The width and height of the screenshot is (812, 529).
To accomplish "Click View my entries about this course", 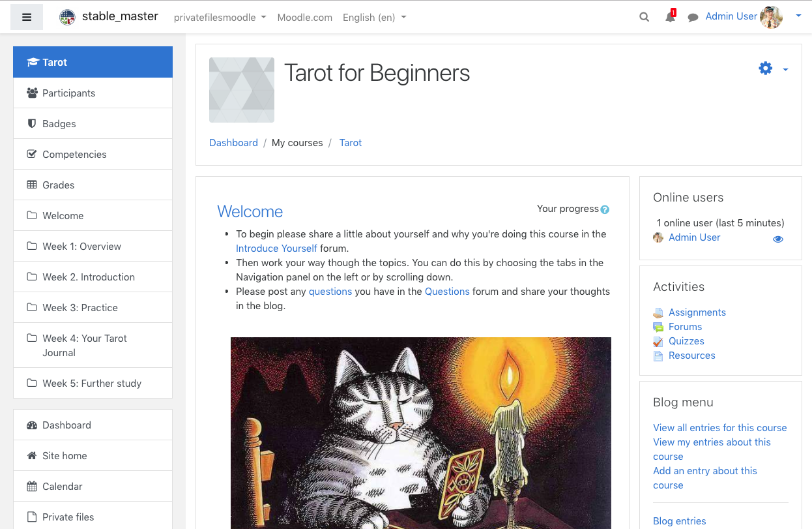I will pos(712,449).
